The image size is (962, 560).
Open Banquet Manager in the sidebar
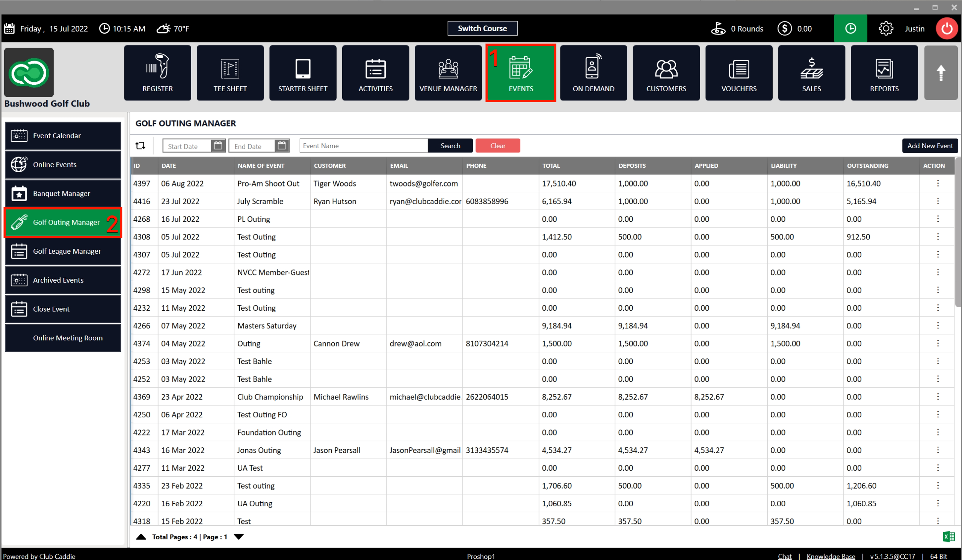tap(63, 193)
